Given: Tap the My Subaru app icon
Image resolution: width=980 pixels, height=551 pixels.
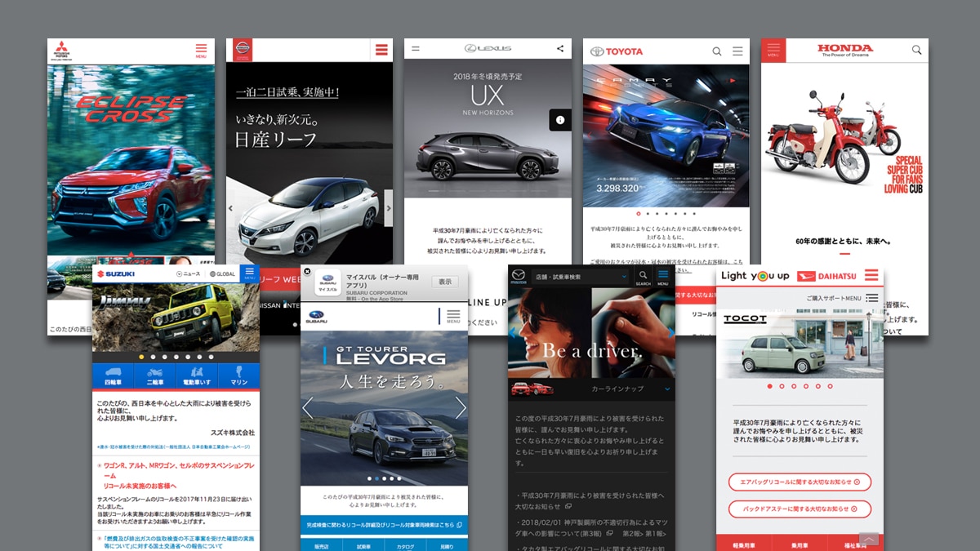Looking at the screenshot, I should 327,282.
